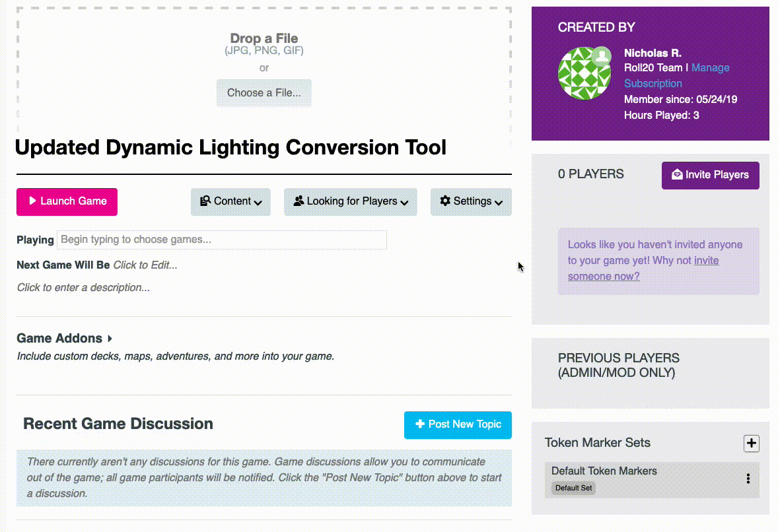Click the user badge icon on the avatar
This screenshot has height=532, width=778.
tap(602, 57)
